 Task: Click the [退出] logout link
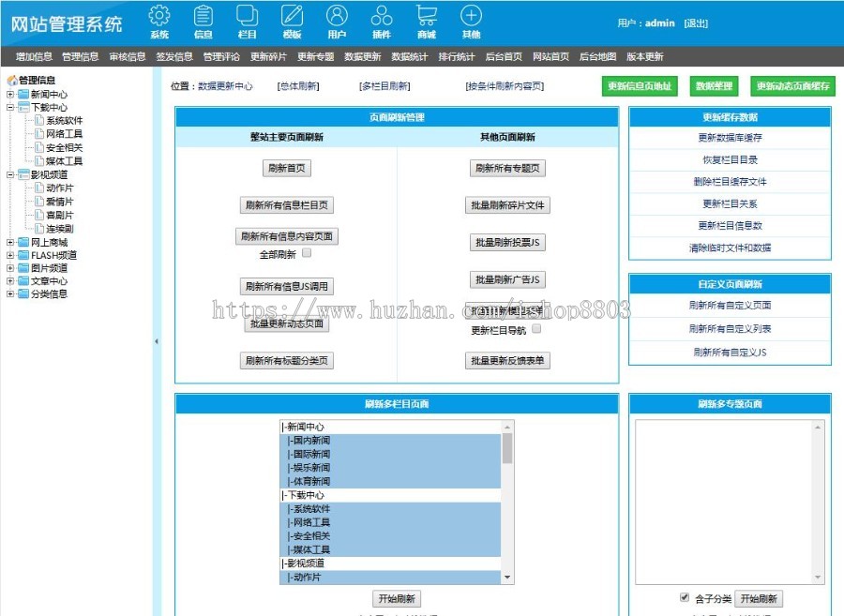coord(696,23)
